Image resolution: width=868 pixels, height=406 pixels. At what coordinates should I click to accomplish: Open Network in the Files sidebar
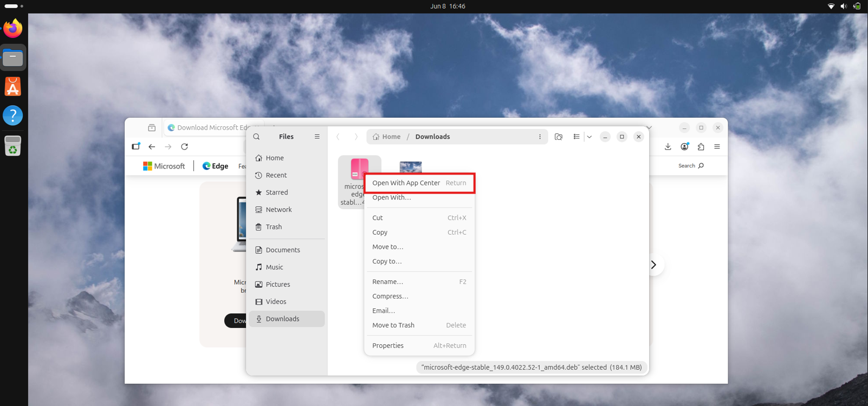click(287, 210)
